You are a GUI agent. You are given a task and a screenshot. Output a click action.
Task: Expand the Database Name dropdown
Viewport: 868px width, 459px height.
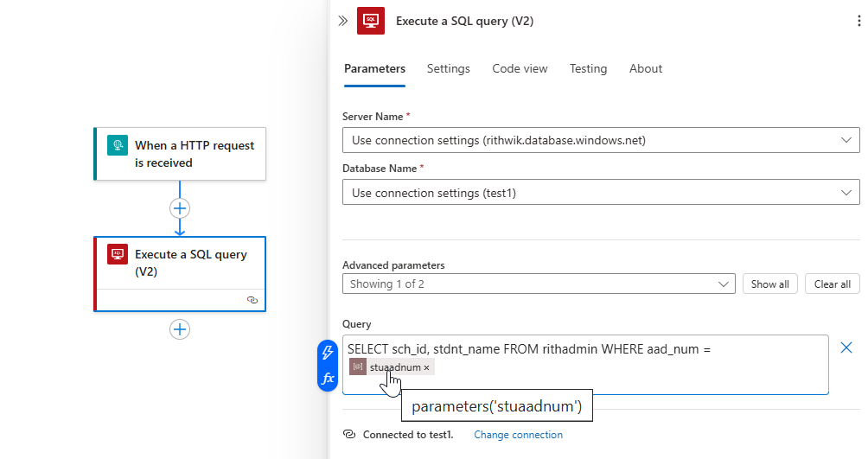[x=601, y=193]
